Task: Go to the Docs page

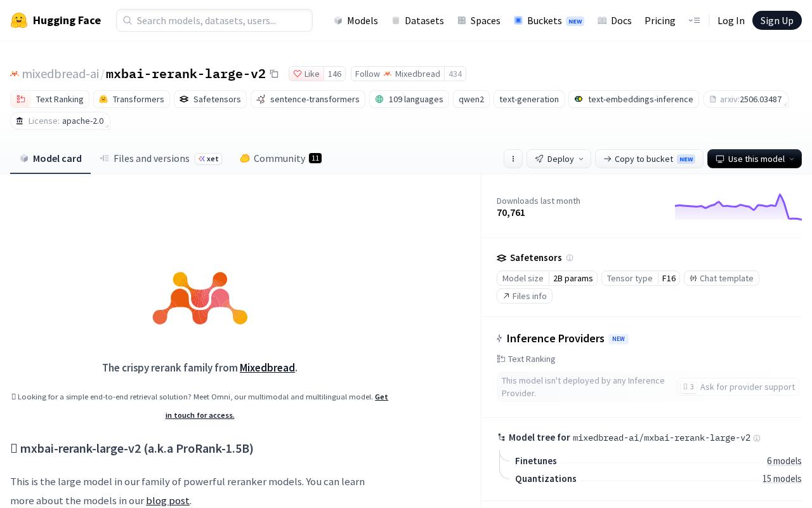Action: click(615, 20)
